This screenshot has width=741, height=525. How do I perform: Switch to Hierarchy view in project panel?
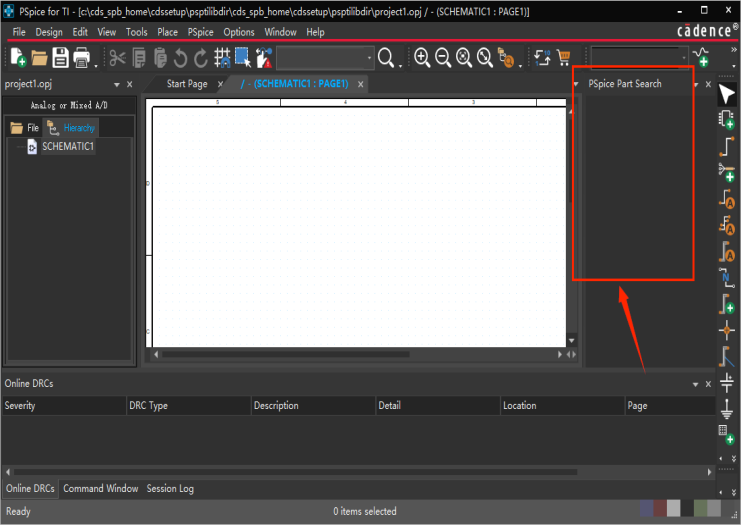pyautogui.click(x=71, y=128)
